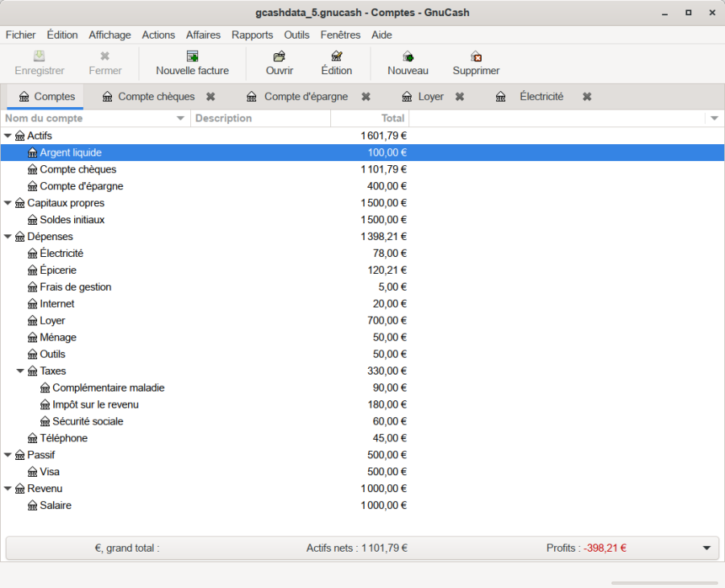Image resolution: width=725 pixels, height=588 pixels.
Task: Collapse the Taxes sub-accounts
Action: click(x=21, y=371)
